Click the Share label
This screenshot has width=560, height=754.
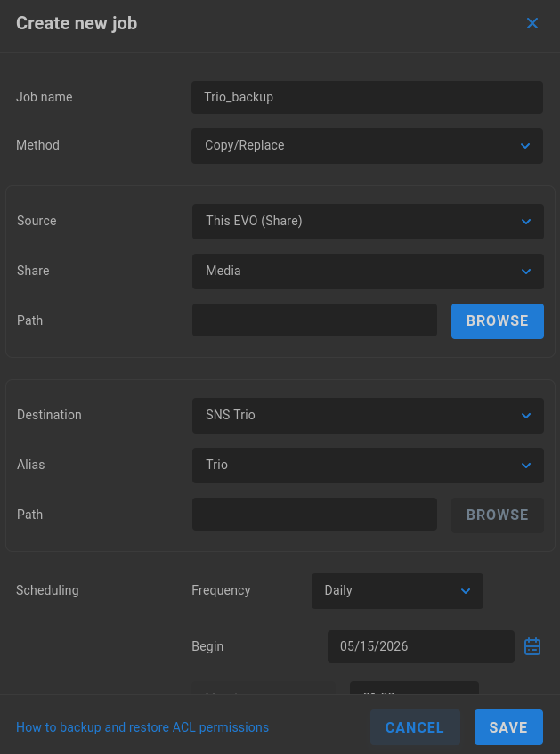(33, 271)
